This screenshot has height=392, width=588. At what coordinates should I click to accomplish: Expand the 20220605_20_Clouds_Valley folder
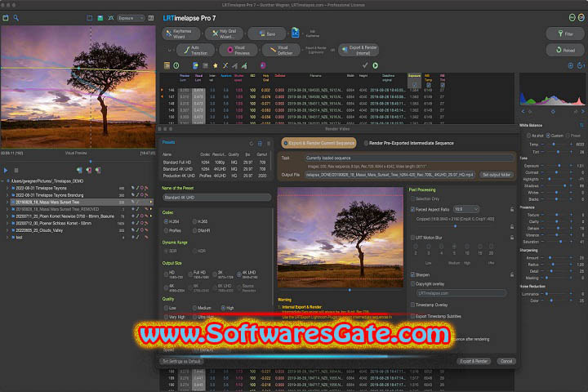tap(7, 230)
